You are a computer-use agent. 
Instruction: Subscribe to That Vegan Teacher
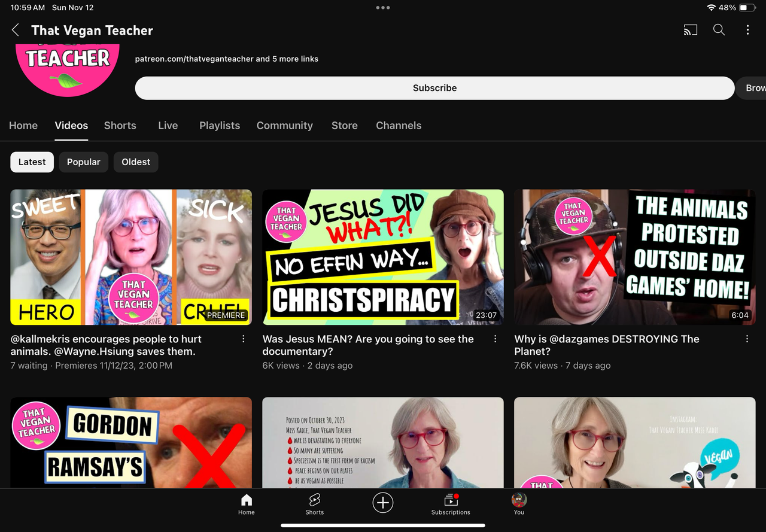[434, 88]
